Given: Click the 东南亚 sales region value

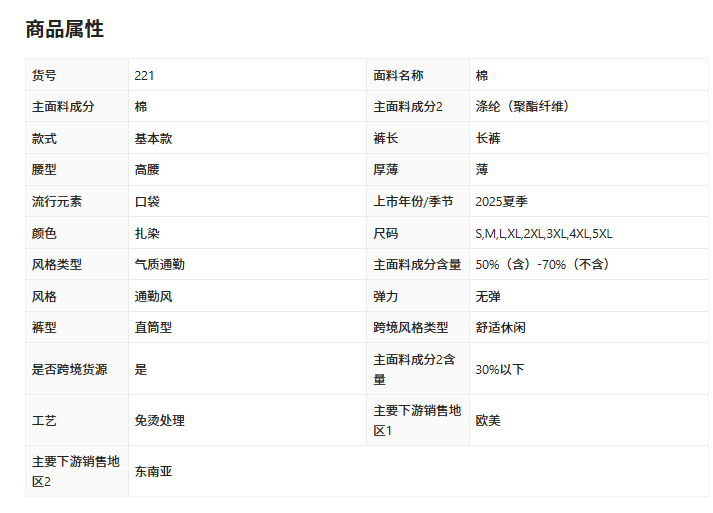Looking at the screenshot, I should coord(153,471).
